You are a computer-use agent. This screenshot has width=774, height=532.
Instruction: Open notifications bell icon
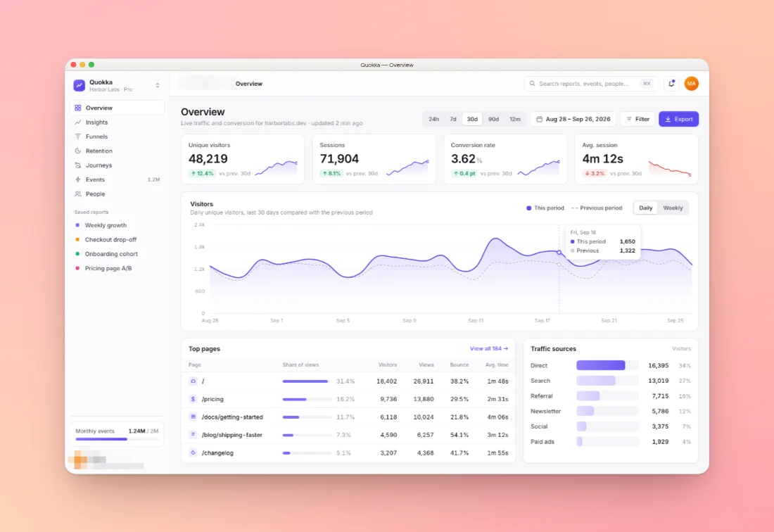(671, 84)
